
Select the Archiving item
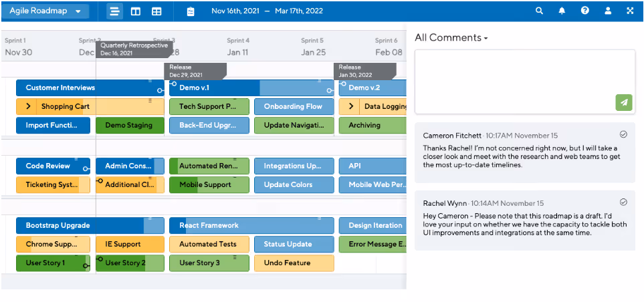pyautogui.click(x=372, y=125)
